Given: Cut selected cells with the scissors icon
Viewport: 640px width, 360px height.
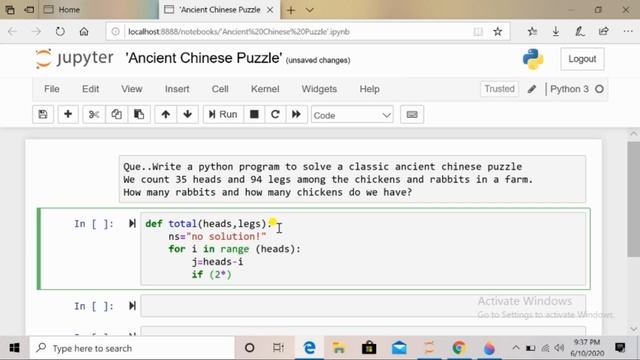Looking at the screenshot, I should [94, 115].
